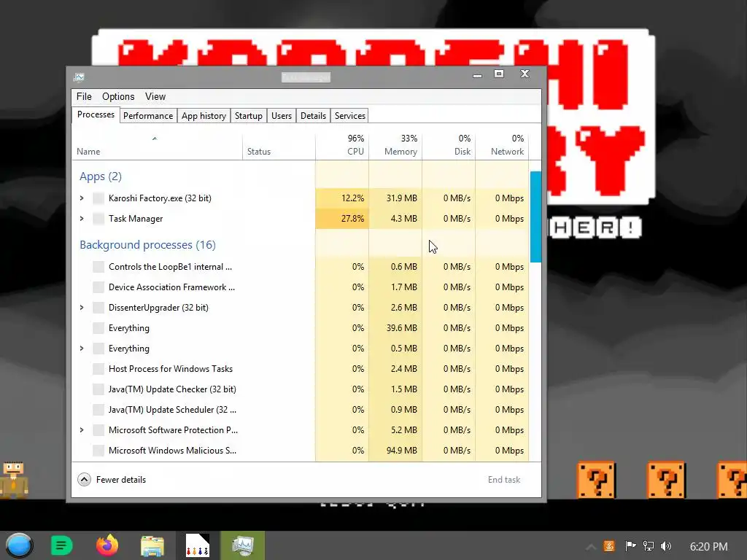Switch to the Startup tab
The image size is (747, 560).
[x=248, y=116]
